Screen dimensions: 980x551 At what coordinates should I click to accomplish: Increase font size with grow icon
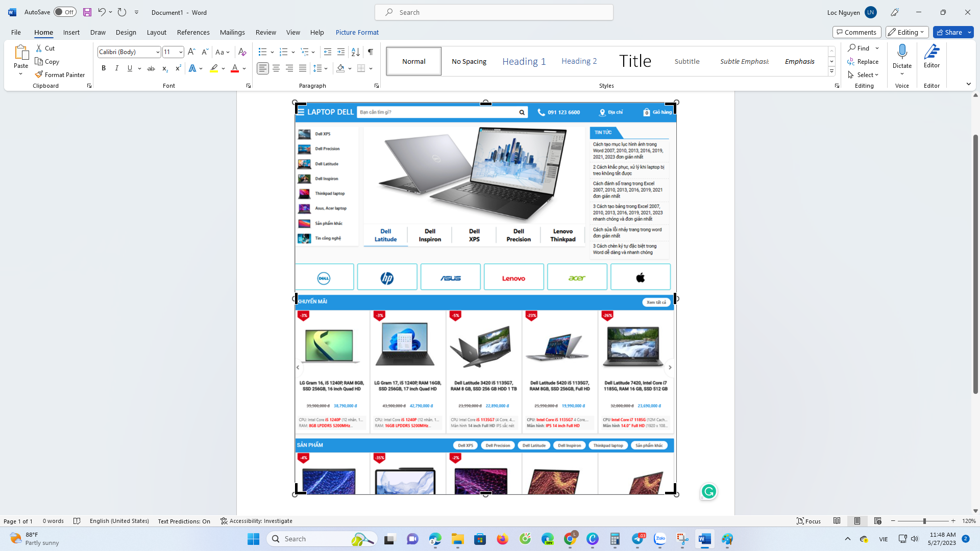point(191,52)
